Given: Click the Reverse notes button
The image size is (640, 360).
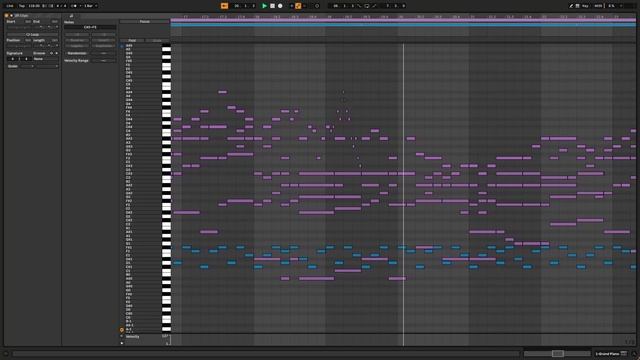Looking at the screenshot, I should (77, 40).
